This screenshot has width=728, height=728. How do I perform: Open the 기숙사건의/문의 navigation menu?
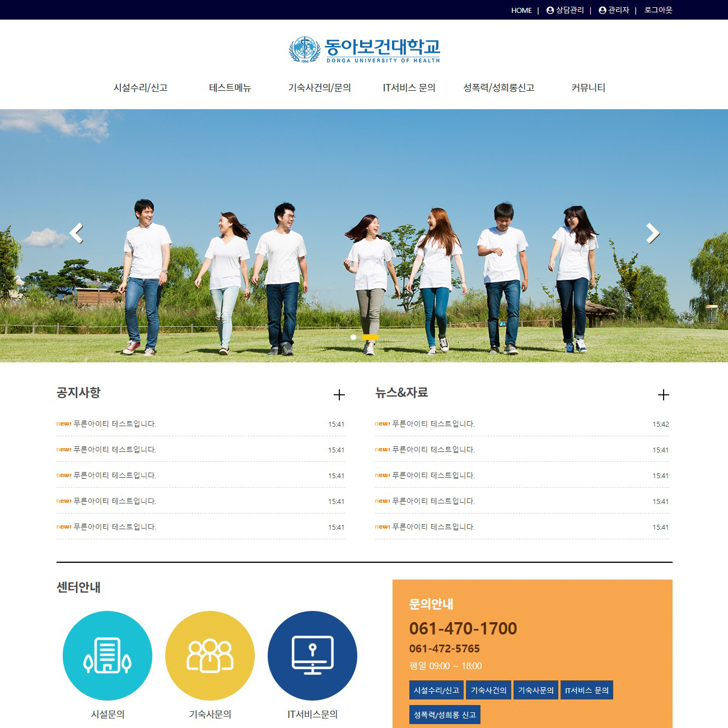[x=319, y=88]
